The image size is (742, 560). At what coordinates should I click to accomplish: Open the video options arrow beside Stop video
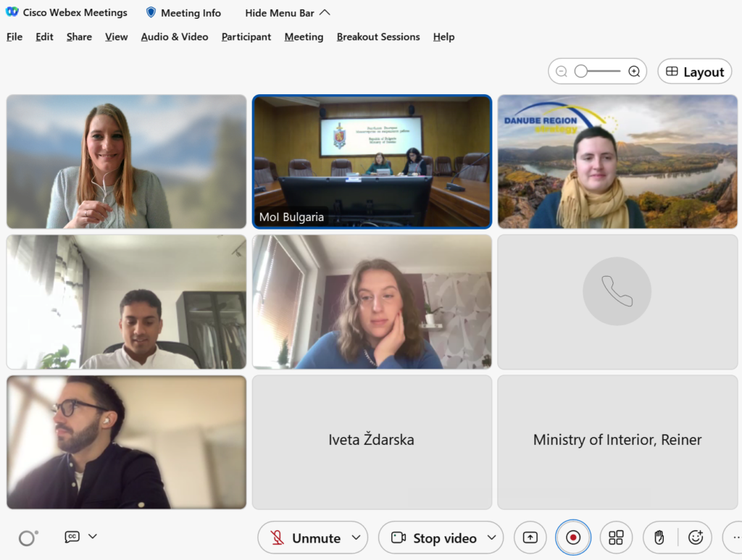point(491,538)
